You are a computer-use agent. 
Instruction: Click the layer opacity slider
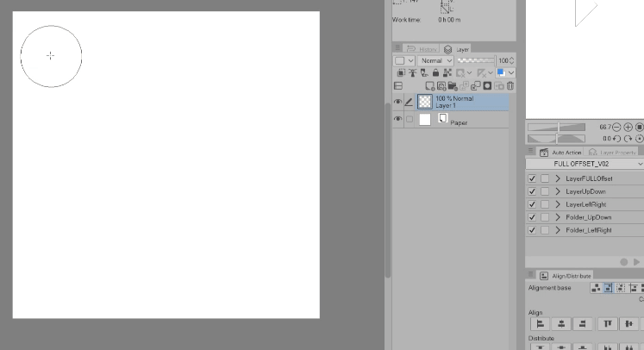click(x=477, y=61)
